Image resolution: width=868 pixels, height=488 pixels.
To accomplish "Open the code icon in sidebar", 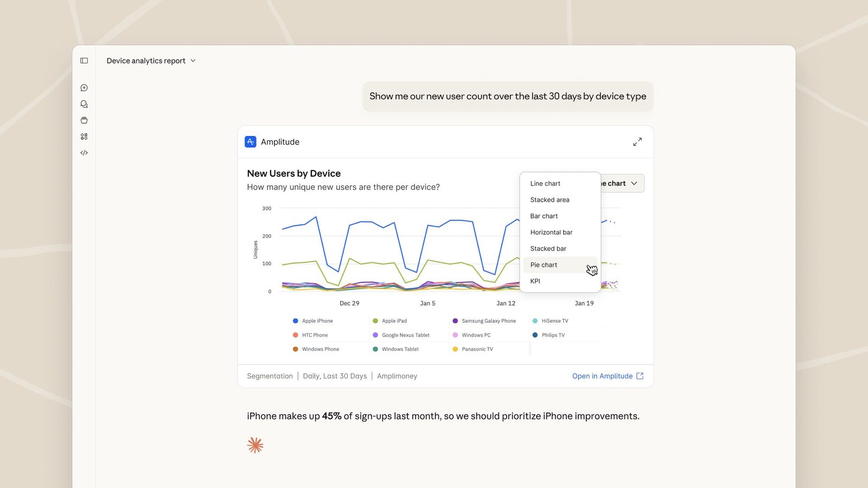I will point(84,153).
